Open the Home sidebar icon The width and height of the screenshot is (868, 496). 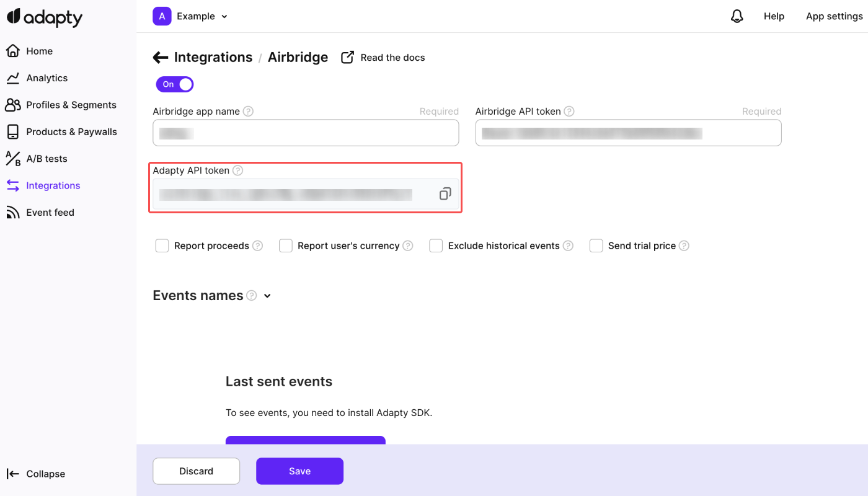[x=13, y=51]
